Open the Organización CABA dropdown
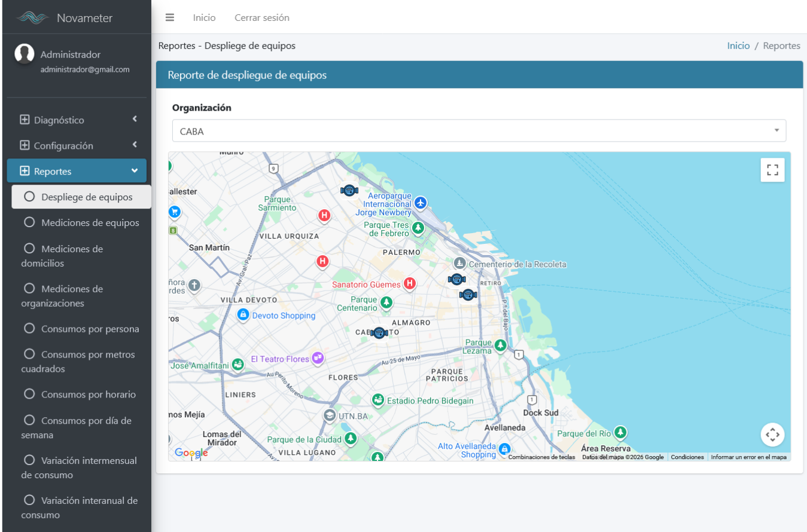The image size is (807, 532). (x=479, y=131)
